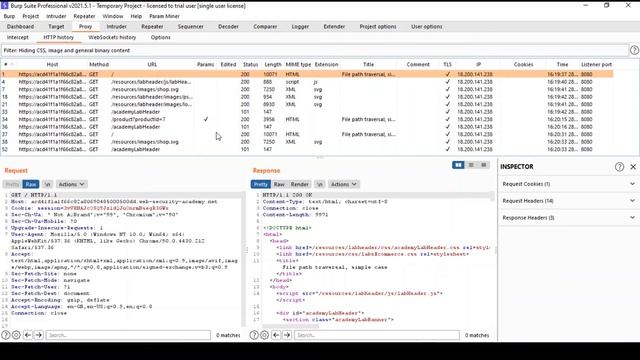Open the Window menu
The image size is (640, 360).
pos(113,16)
